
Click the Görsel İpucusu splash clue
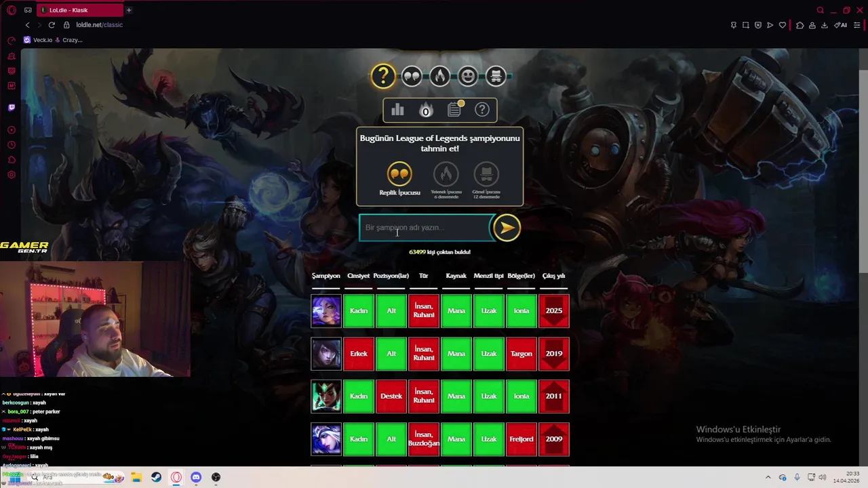[486, 180]
